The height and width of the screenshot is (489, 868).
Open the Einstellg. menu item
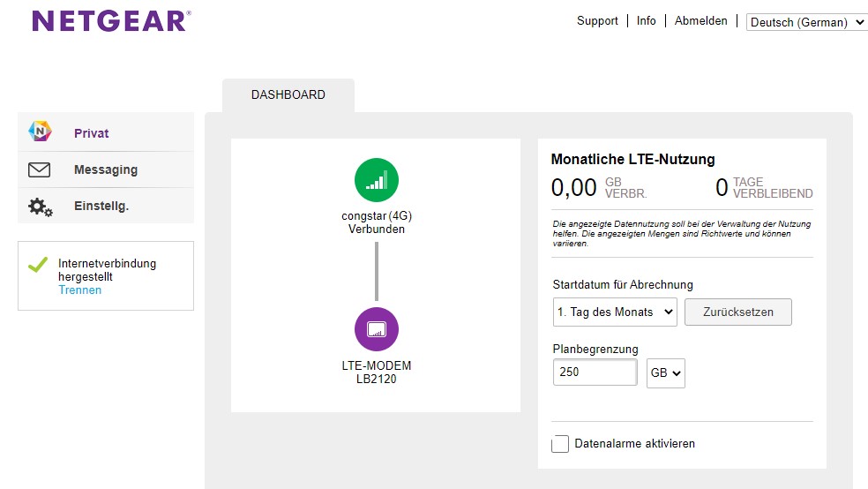(106, 206)
